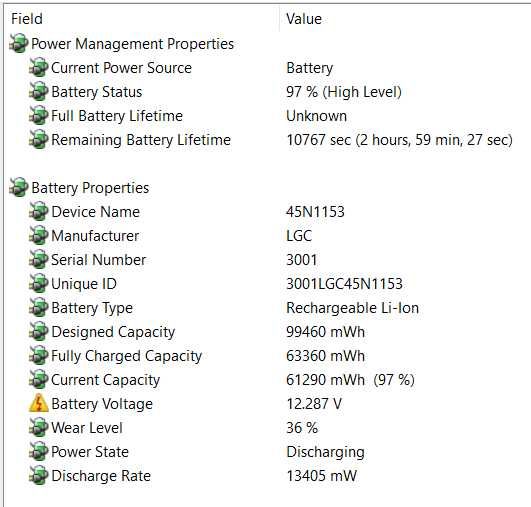Click the icon beside Wear Level
The height and width of the screenshot is (507, 531).
pos(38,427)
